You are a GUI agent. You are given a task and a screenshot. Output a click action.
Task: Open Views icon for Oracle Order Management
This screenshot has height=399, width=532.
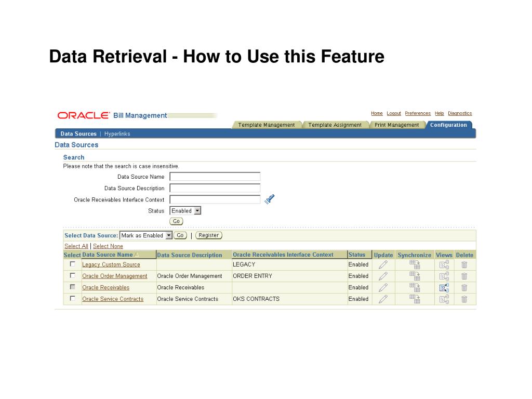pos(444,276)
